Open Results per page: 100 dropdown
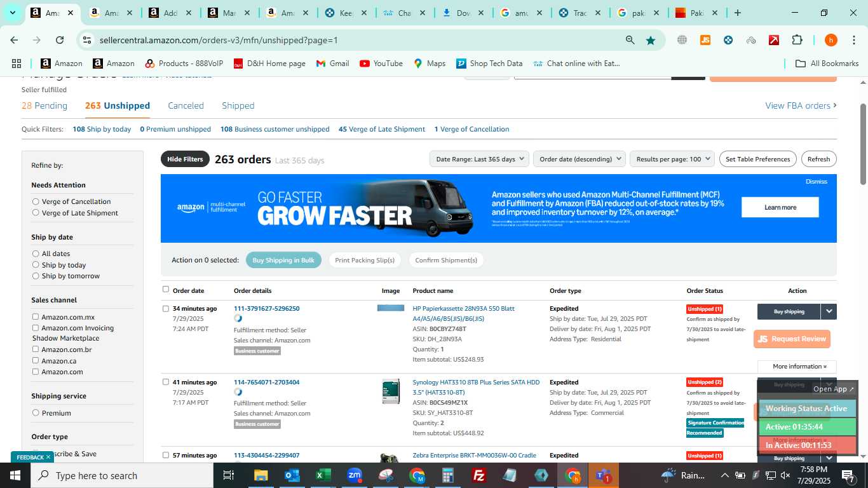The height and width of the screenshot is (488, 868). [x=672, y=159]
